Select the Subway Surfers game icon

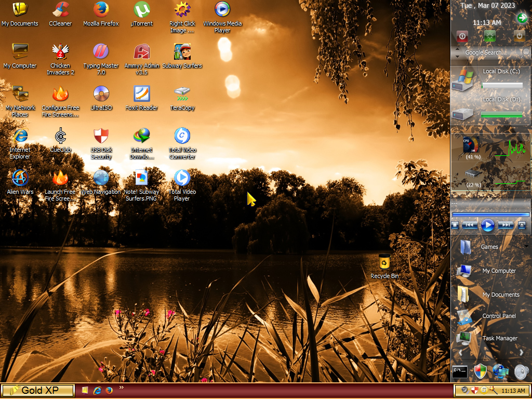point(182,52)
